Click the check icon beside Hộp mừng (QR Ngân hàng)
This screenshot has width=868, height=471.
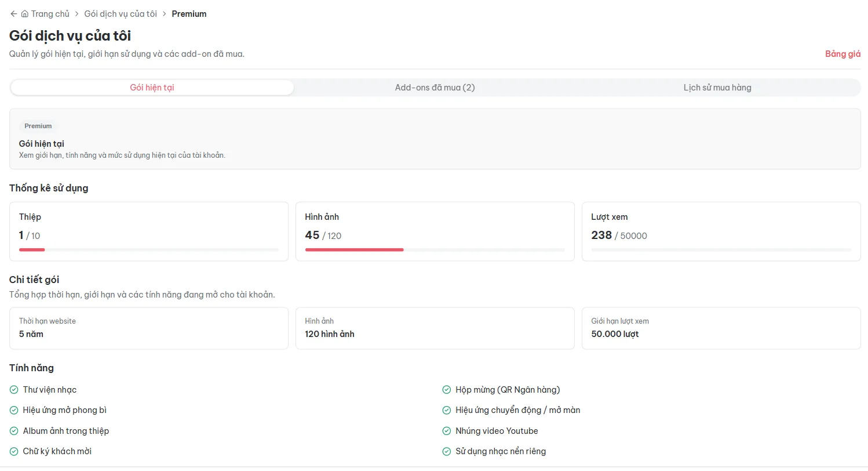pyautogui.click(x=447, y=390)
